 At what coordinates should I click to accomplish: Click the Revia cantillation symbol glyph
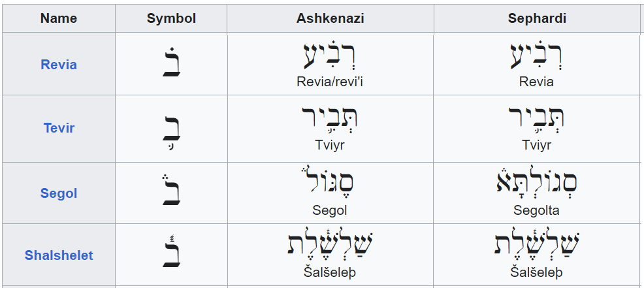pyautogui.click(x=171, y=63)
